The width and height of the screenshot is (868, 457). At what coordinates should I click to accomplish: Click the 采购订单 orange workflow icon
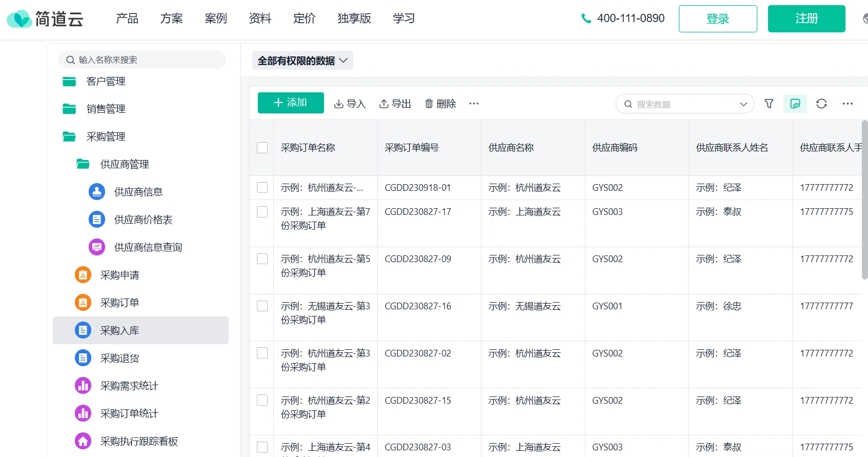tap(83, 303)
